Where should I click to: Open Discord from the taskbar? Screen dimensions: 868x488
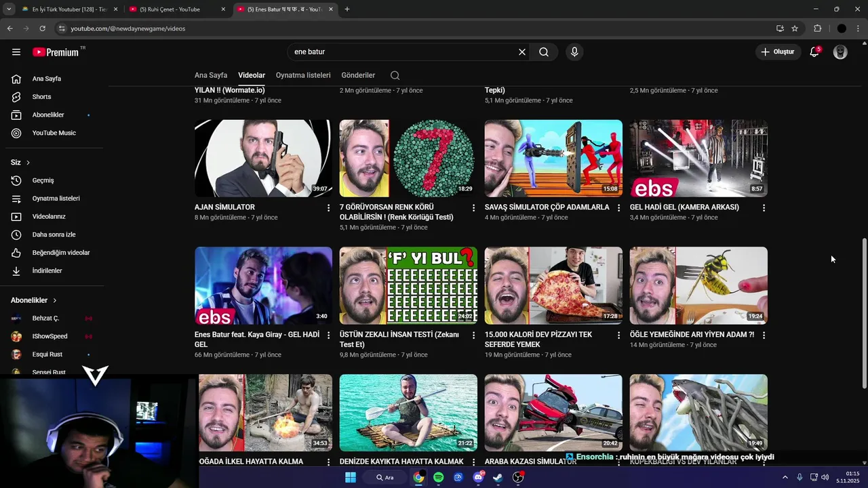[478, 477]
